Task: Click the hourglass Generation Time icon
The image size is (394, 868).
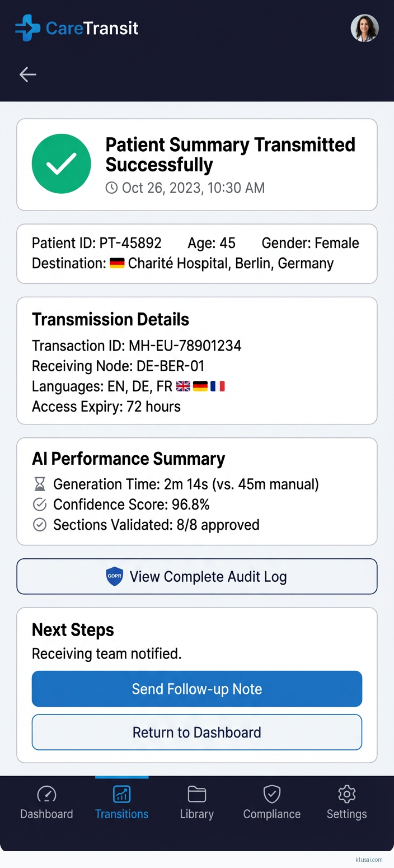Action: (x=40, y=484)
